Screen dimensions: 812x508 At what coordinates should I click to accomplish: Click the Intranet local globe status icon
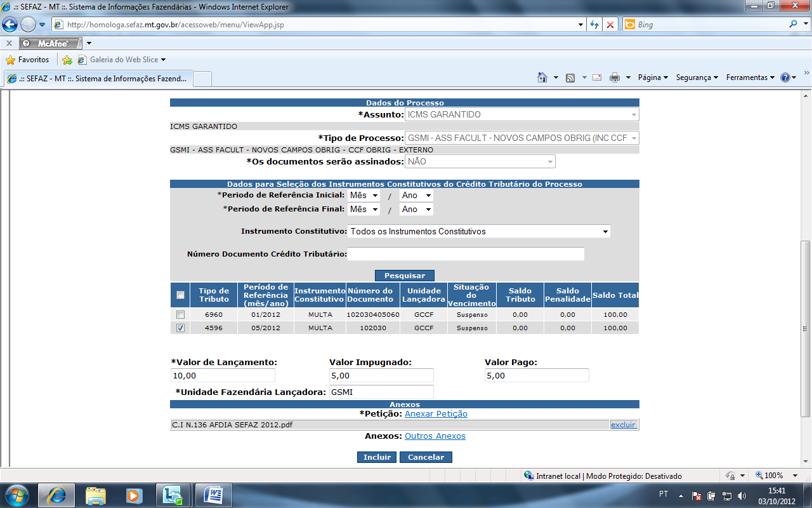(528, 476)
